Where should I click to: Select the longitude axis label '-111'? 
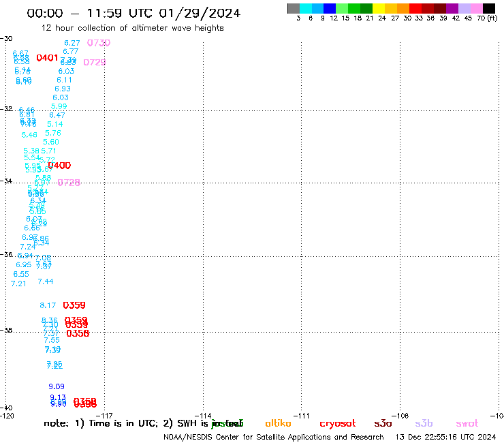click(x=302, y=416)
